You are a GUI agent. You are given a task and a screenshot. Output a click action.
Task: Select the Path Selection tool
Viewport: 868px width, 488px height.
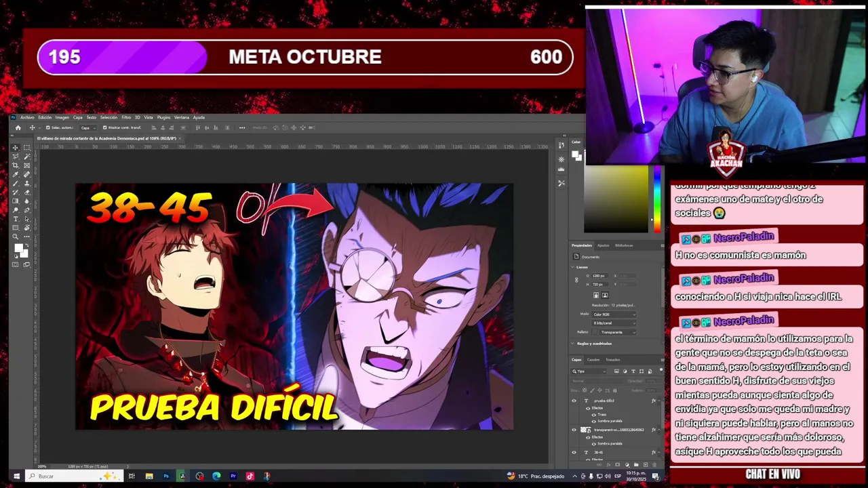[x=26, y=218]
